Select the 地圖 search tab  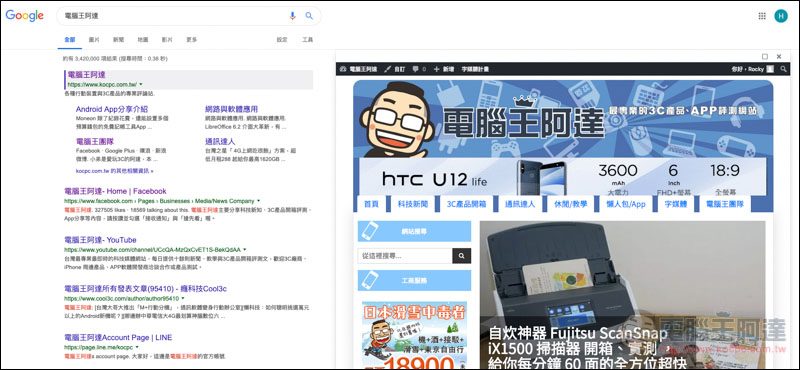pos(143,40)
